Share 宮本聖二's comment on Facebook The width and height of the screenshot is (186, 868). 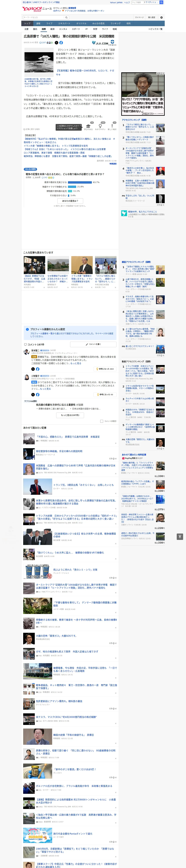point(38,369)
